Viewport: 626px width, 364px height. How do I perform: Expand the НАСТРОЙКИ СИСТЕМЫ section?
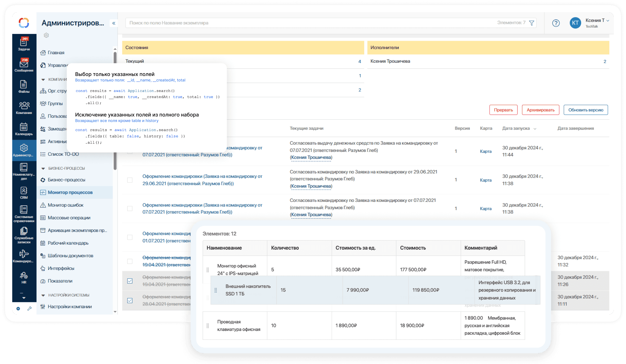coord(43,295)
